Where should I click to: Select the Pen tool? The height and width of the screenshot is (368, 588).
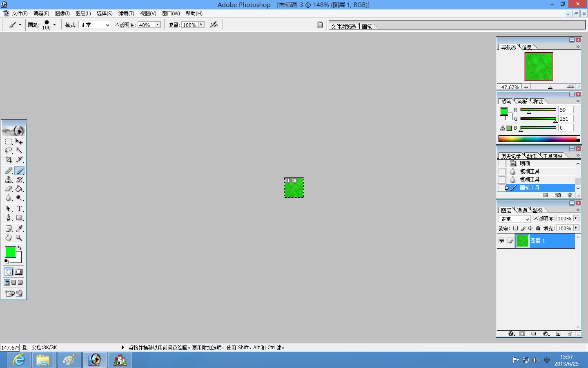[9, 218]
